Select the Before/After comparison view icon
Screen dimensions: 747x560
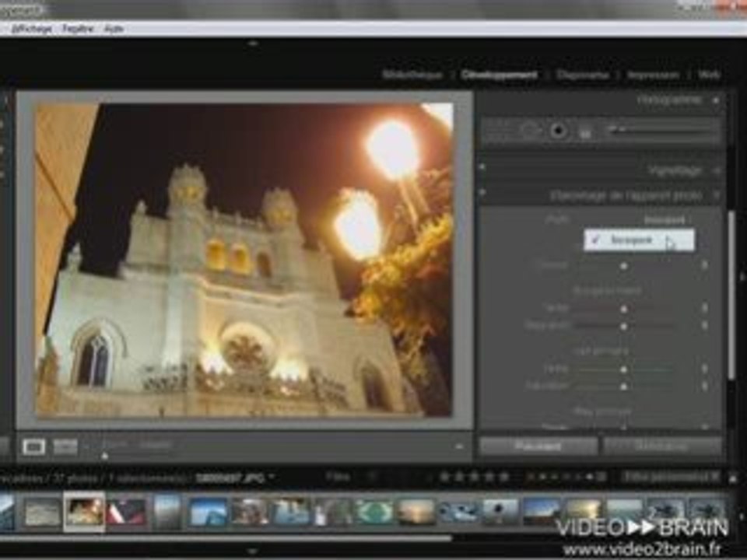point(65,446)
